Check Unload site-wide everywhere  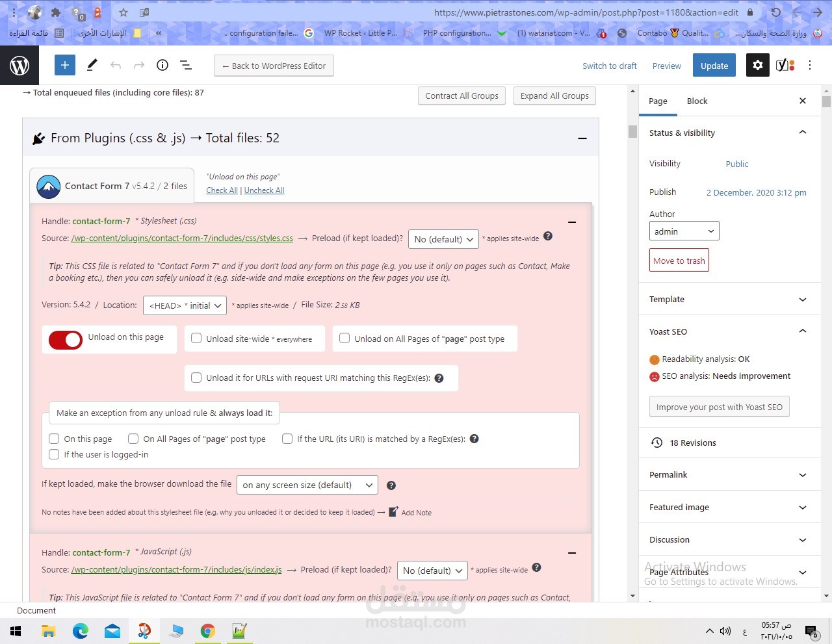(x=196, y=338)
